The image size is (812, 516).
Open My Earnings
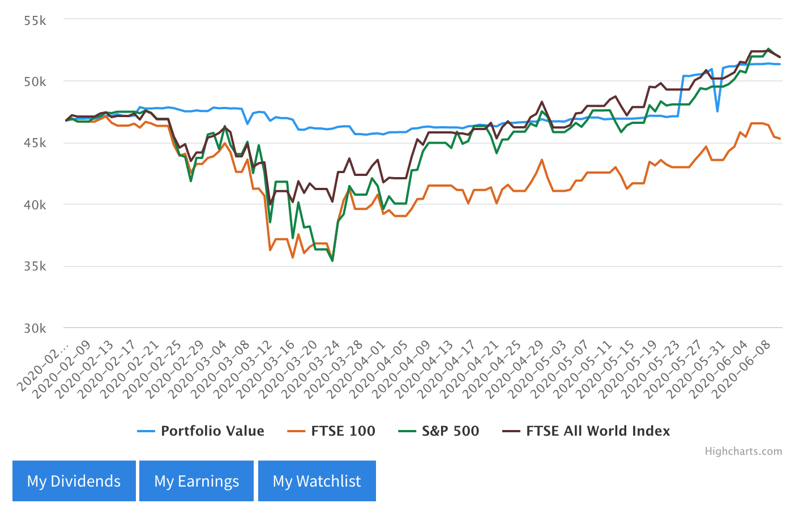pos(196,480)
